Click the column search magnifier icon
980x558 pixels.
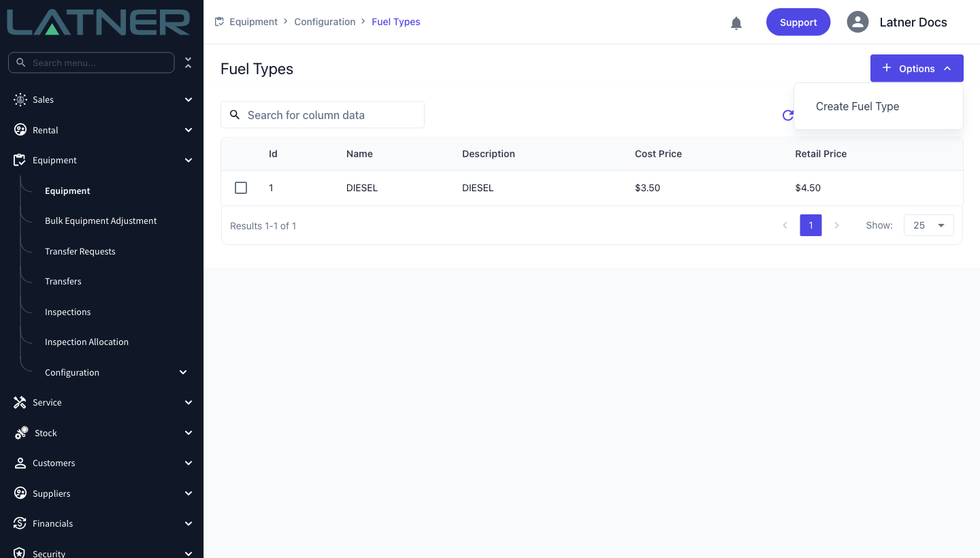pos(235,115)
